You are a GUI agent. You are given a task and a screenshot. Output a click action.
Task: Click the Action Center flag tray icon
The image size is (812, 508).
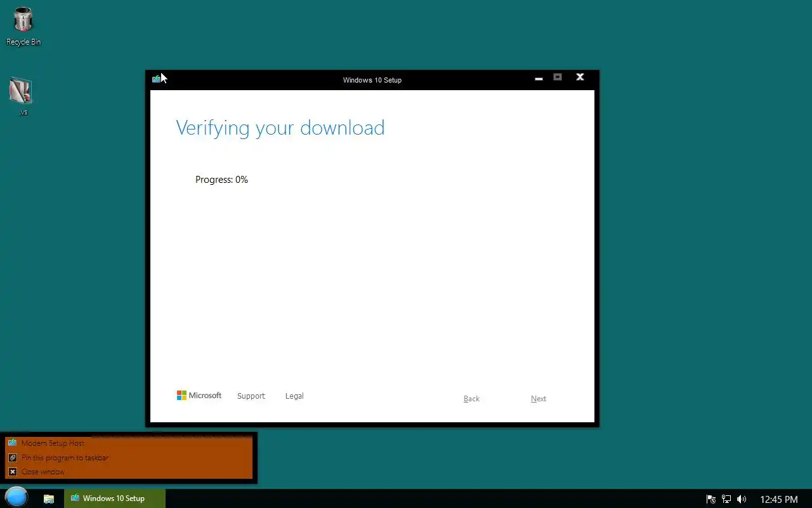coord(711,499)
